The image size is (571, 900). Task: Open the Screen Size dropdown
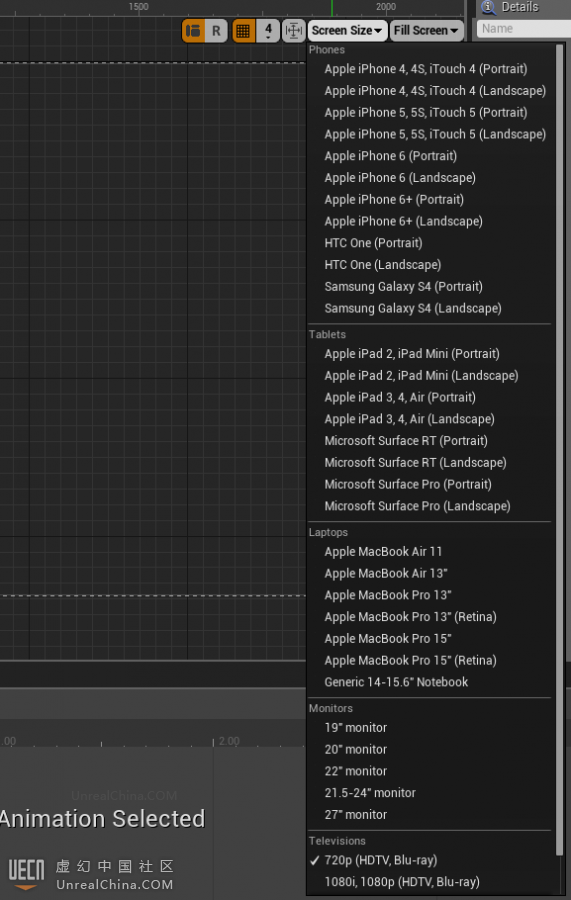[347, 30]
